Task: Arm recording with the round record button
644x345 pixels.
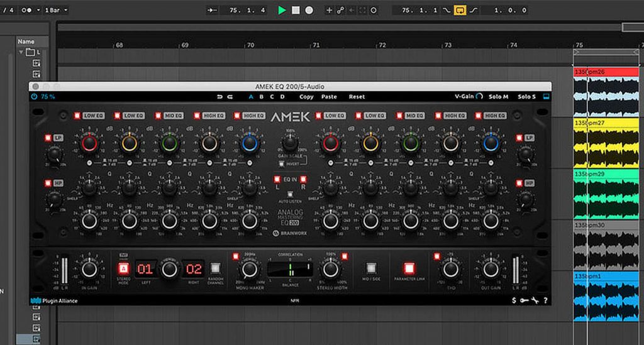Action: pos(309,10)
